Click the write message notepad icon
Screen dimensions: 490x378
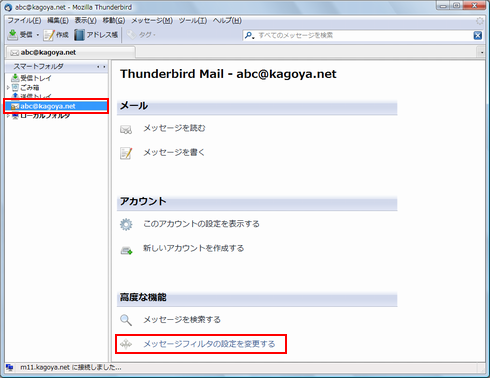126,153
